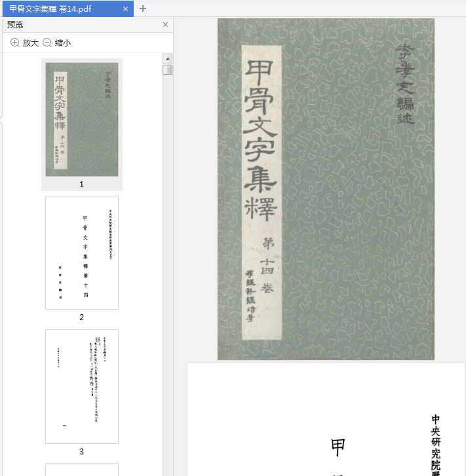Click page number label 3
Image resolution: width=466 pixels, height=476 pixels.
coord(81,451)
